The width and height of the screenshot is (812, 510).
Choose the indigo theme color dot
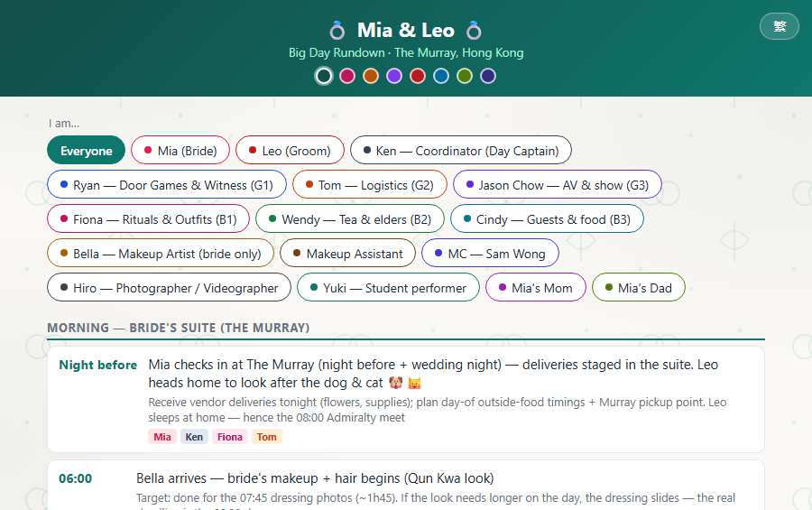click(x=488, y=76)
